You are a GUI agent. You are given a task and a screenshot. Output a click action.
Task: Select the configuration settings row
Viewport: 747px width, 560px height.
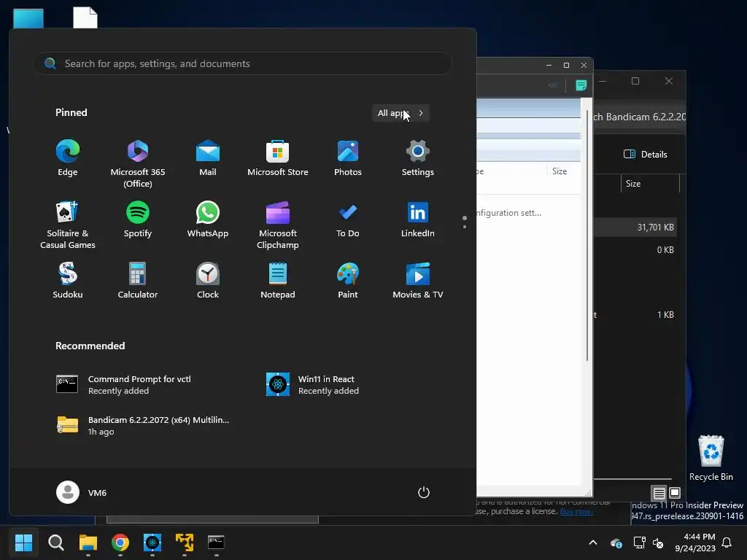tap(528, 213)
